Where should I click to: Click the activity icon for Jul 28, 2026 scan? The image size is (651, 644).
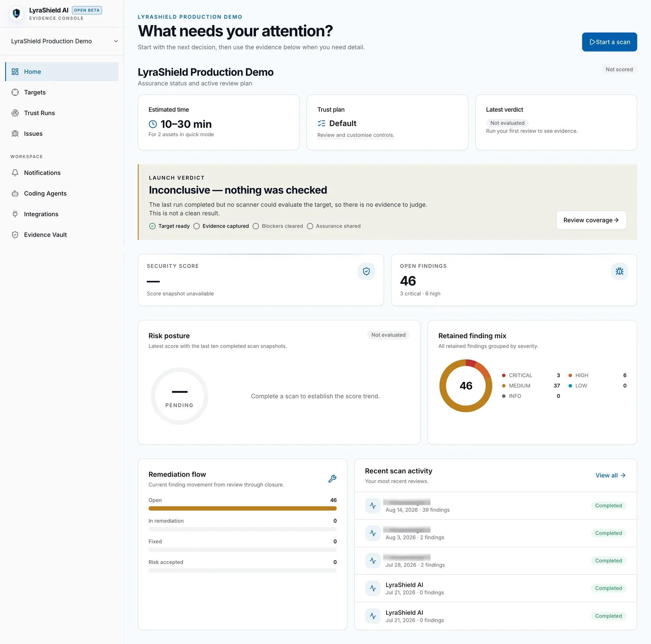pos(373,561)
